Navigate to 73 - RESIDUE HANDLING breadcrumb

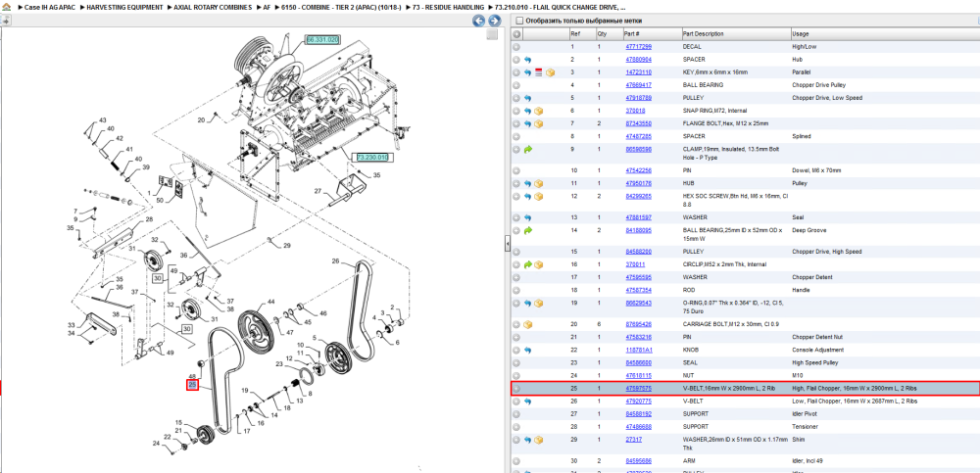pyautogui.click(x=448, y=7)
